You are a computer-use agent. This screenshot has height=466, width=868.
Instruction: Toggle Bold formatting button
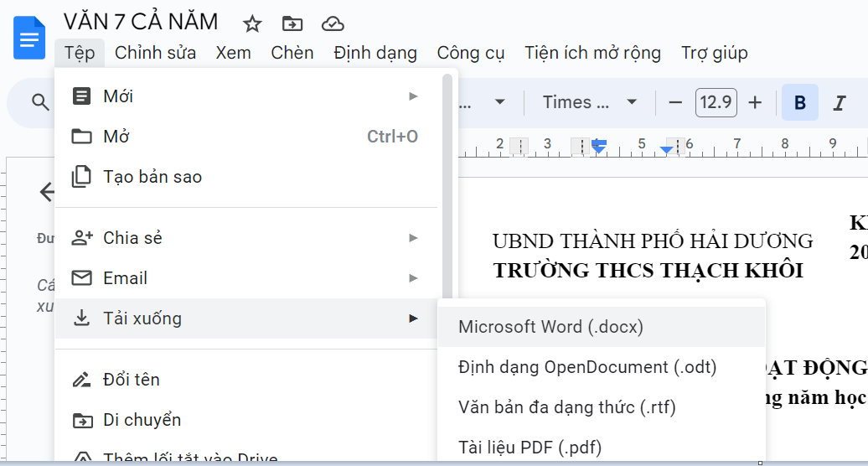800,102
